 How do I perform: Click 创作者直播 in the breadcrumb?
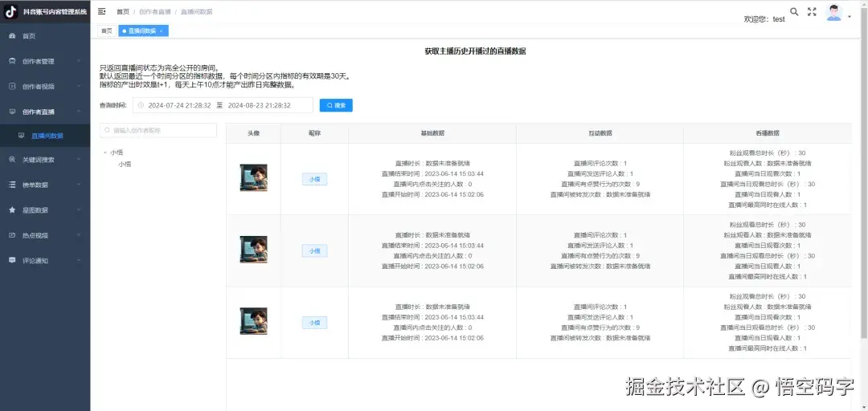pos(155,11)
